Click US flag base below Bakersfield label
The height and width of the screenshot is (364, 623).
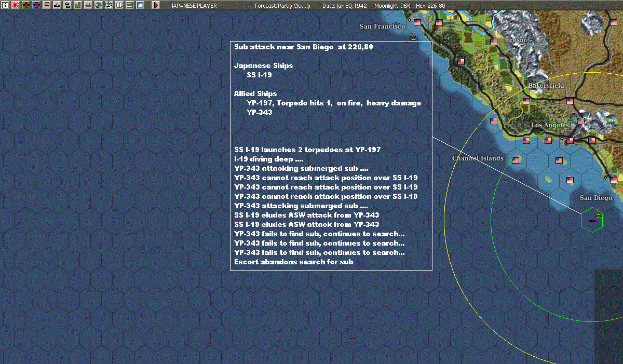(x=526, y=101)
